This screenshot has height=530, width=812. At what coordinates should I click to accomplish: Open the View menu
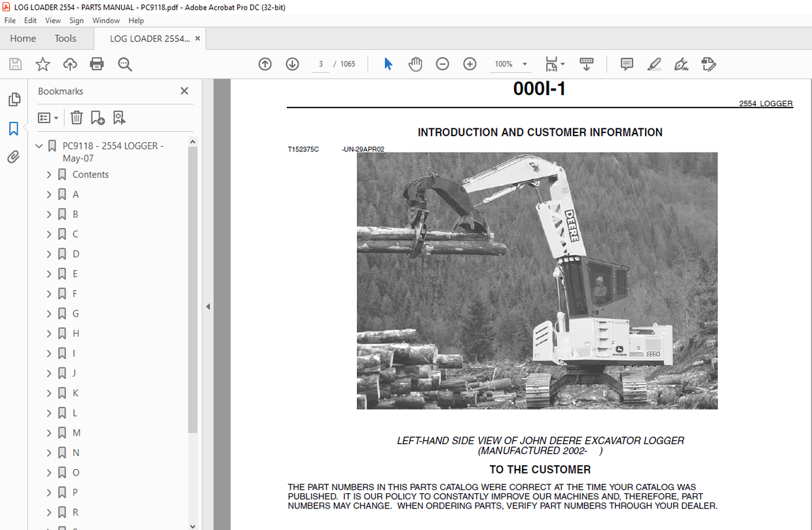(52, 20)
